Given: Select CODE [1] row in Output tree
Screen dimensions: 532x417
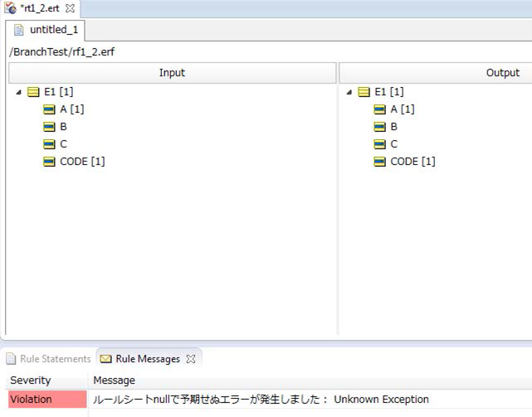Looking at the screenshot, I should point(413,162).
